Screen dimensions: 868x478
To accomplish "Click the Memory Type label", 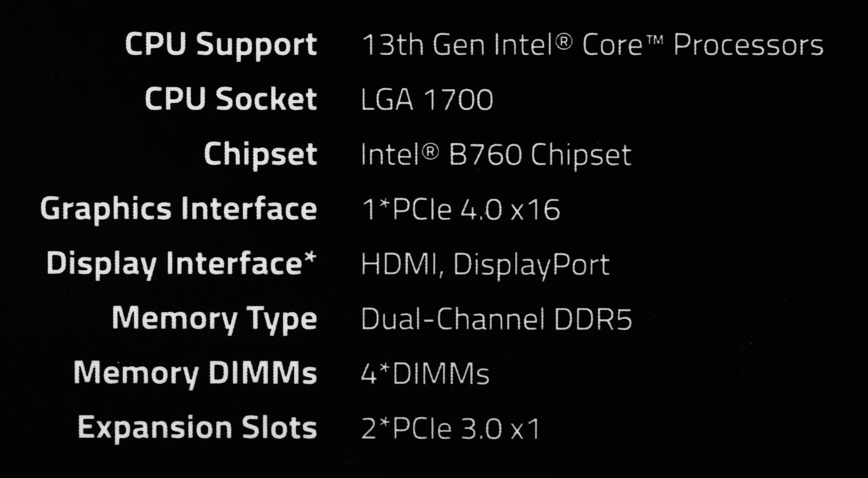I will [x=215, y=320].
